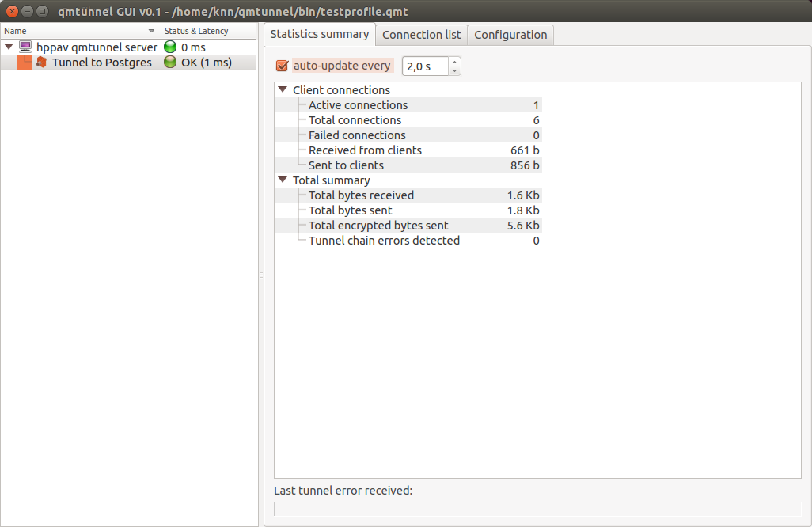This screenshot has height=527, width=812.
Task: Collapse the Total summary section
Action: coord(283,180)
